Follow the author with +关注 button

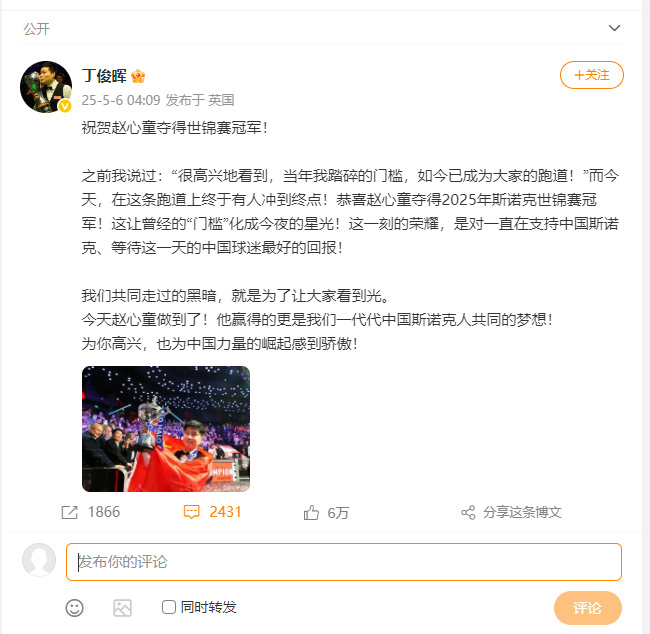pos(592,75)
